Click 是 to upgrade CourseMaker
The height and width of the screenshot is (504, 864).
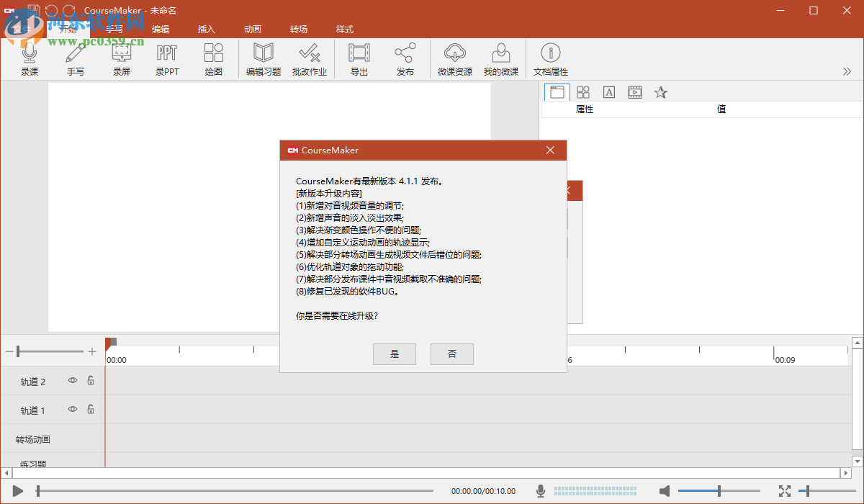click(x=394, y=354)
